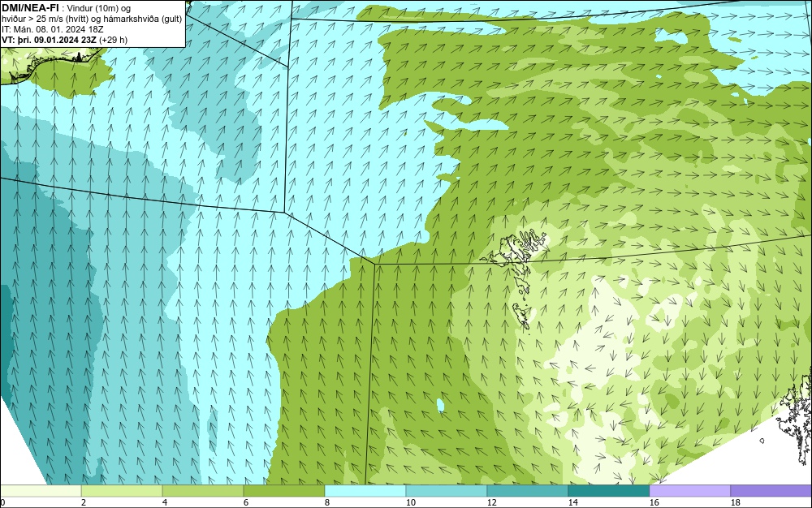
Task: Click the legend scale label 10
Action: pos(411,502)
